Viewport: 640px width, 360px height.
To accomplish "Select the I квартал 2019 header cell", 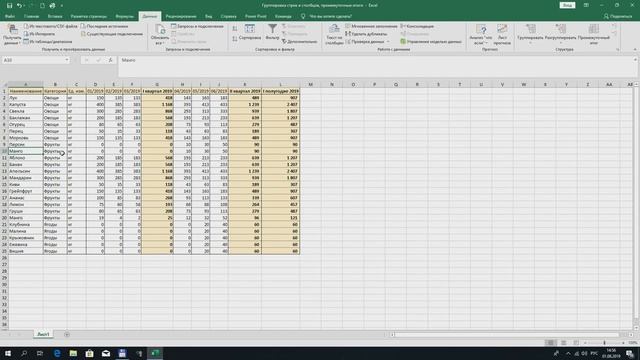I will coord(157,91).
